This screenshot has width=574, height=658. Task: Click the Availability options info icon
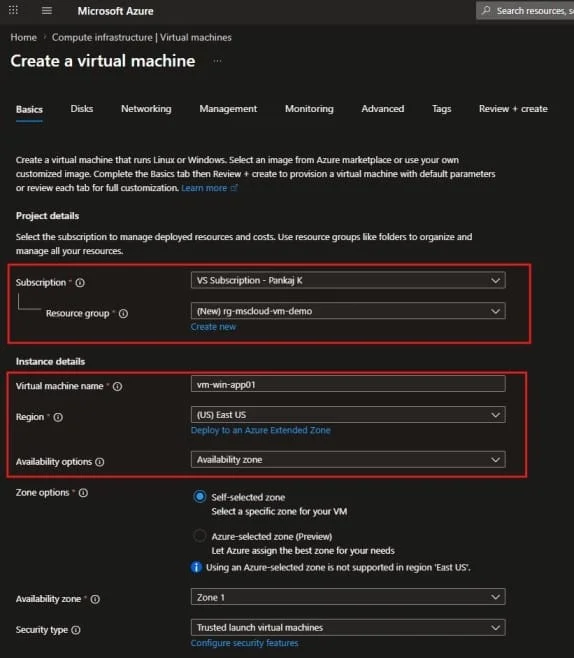[x=99, y=462]
